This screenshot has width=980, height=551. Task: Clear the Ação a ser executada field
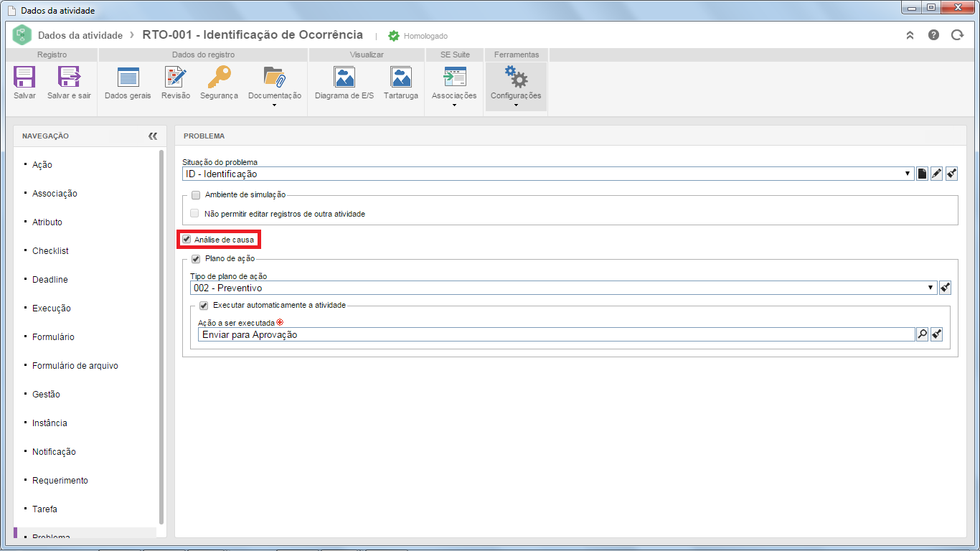point(936,334)
